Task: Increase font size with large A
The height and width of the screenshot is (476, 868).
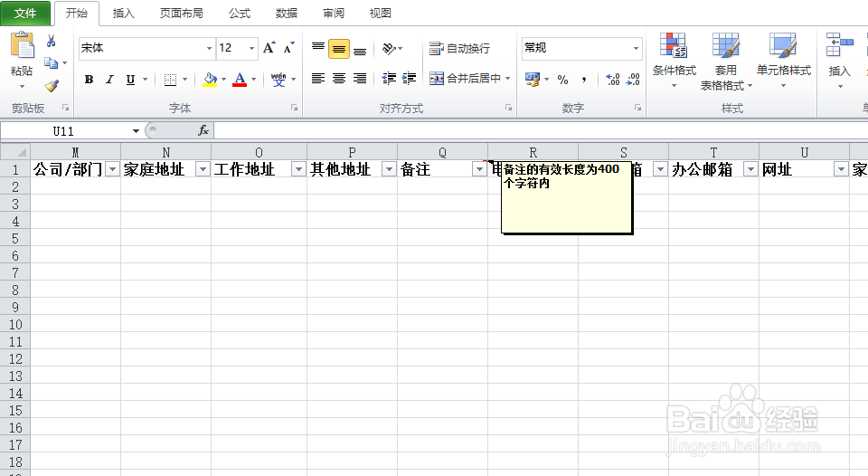Action: click(x=269, y=48)
